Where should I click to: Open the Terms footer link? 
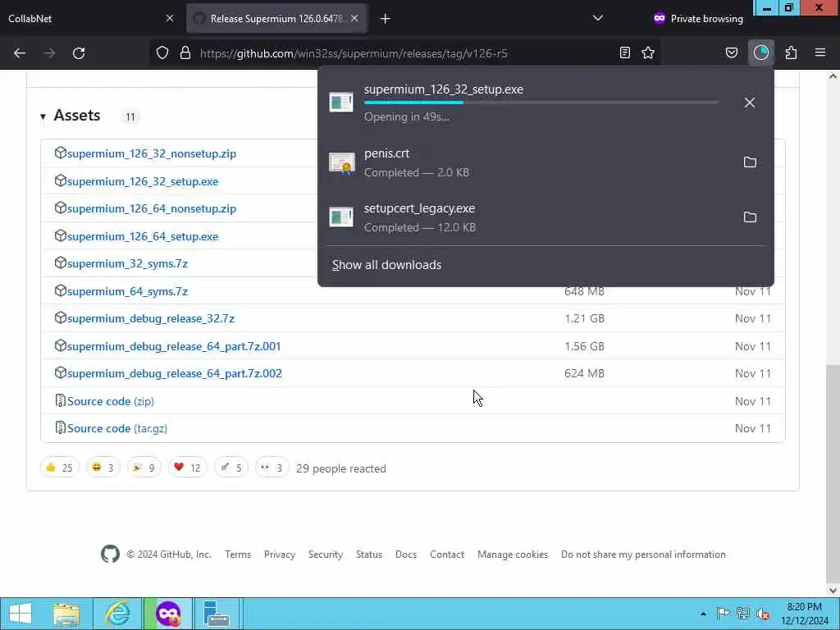tap(238, 555)
